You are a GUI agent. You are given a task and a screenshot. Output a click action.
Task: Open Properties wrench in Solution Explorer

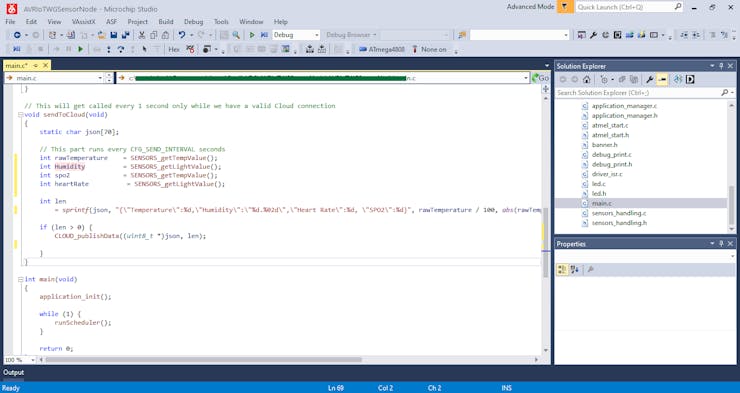click(x=649, y=79)
